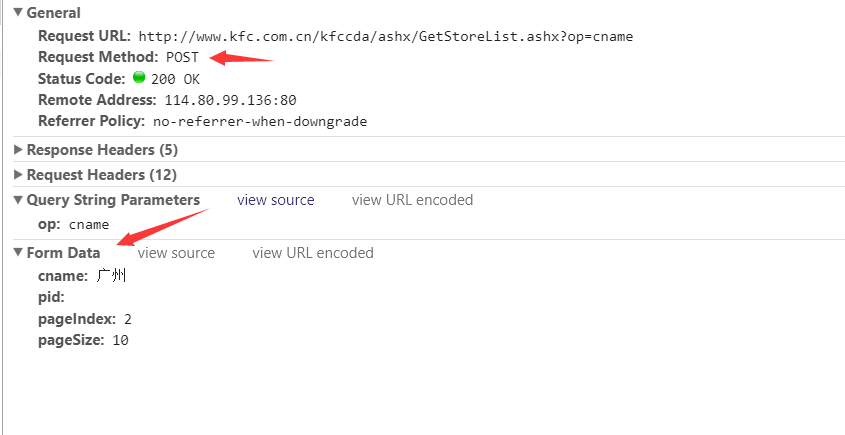Open view URL encoded for Query String Parameters
This screenshot has width=845, height=435.
pyautogui.click(x=412, y=200)
